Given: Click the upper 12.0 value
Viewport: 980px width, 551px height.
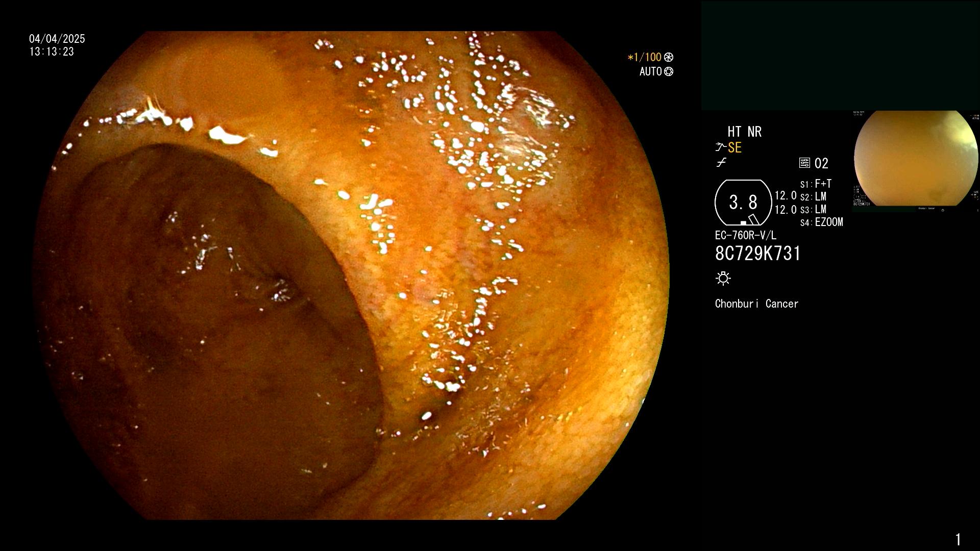Looking at the screenshot, I should (x=786, y=195).
